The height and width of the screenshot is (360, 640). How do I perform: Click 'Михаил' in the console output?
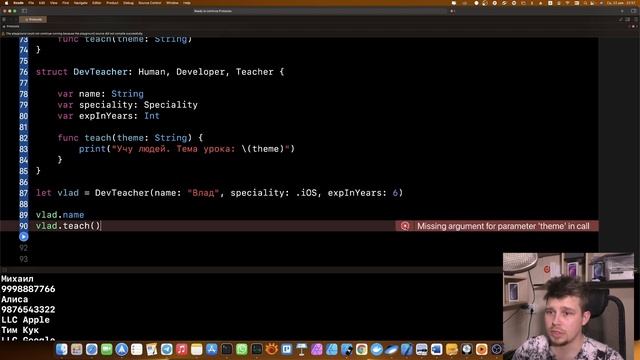click(17, 279)
